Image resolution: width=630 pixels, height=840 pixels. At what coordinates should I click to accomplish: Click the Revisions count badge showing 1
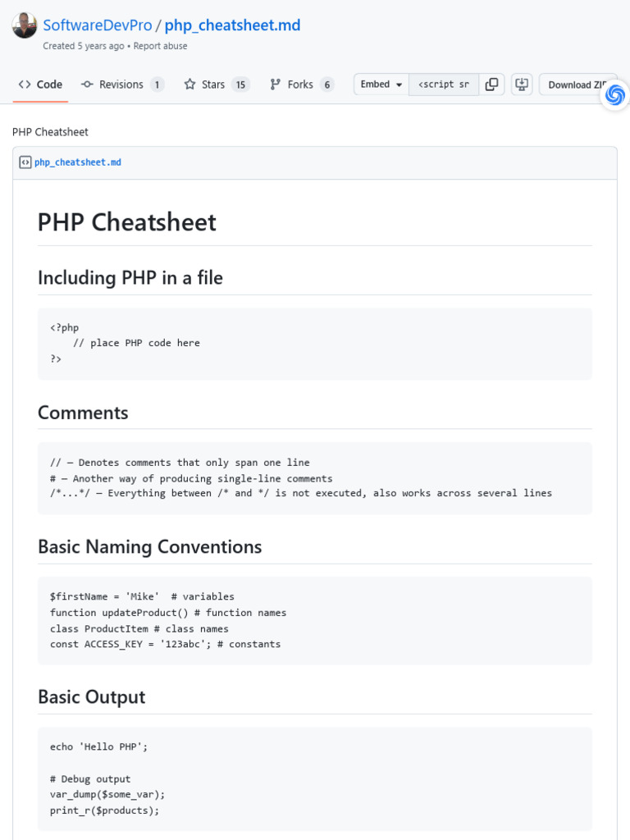(x=157, y=84)
